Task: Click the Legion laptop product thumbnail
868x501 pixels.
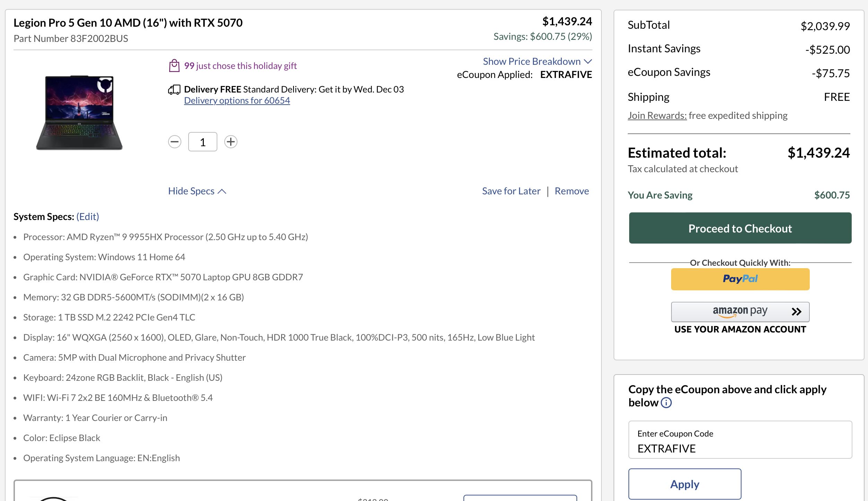Action: (79, 113)
